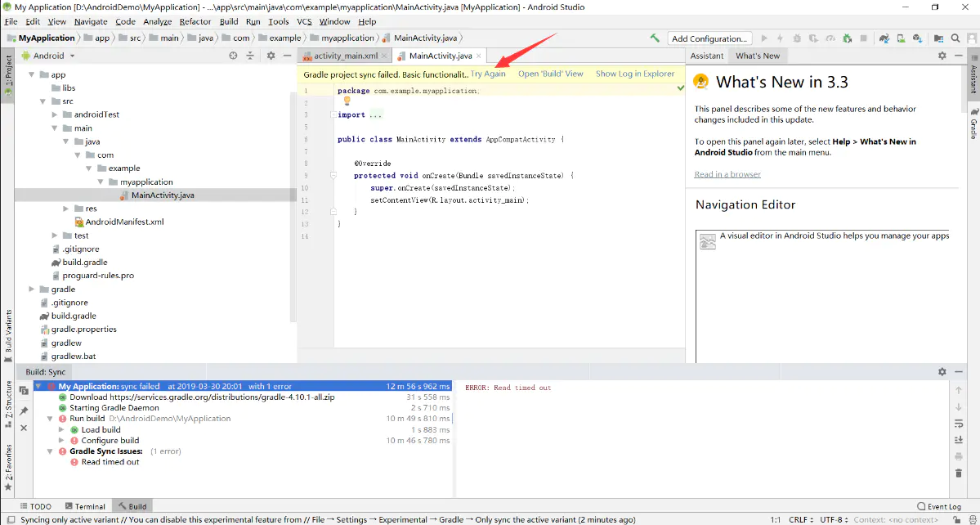Viewport: 980px width, 525px height.
Task: Click the trash icon in Build output
Action: coord(958,473)
